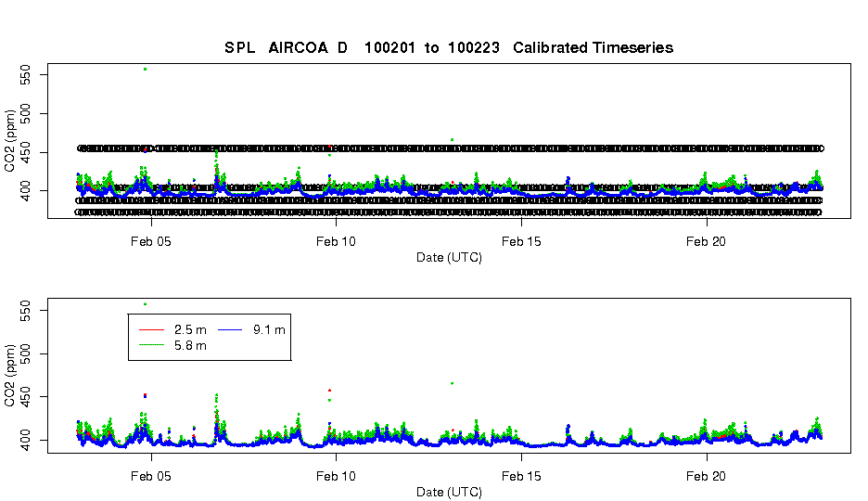Click the top plot's 'Feb 05' label
The height and width of the screenshot is (501, 868).
[x=151, y=241]
